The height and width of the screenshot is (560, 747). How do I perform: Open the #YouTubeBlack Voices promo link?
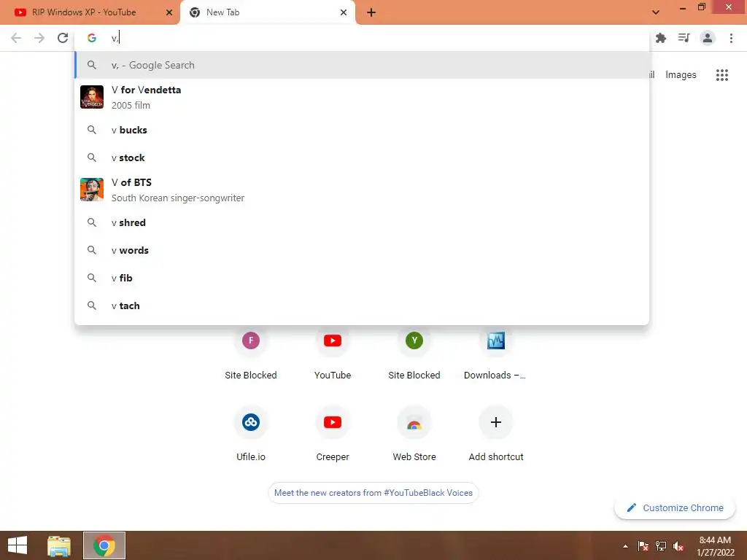pos(373,493)
